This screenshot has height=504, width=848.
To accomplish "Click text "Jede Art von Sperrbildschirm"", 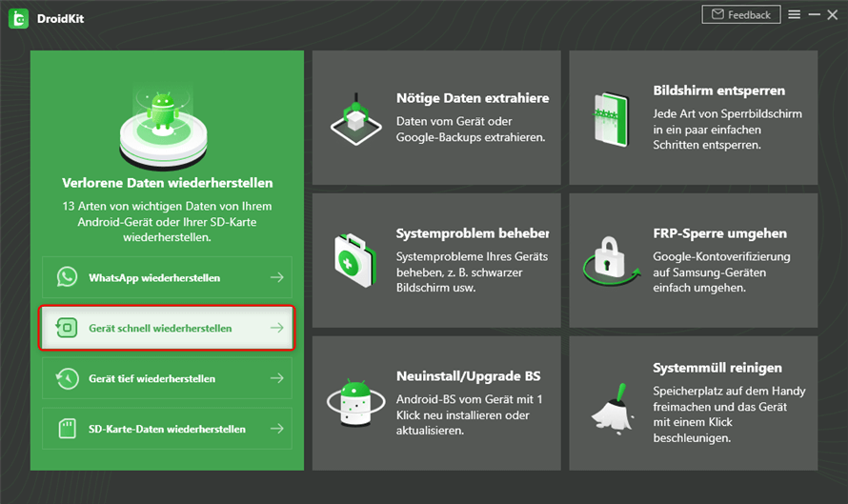I will click(727, 113).
